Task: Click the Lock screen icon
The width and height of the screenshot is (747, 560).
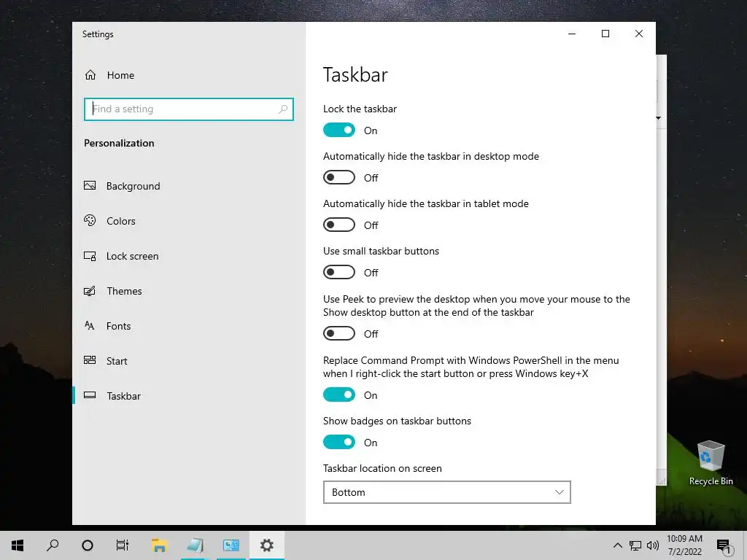Action: tap(90, 256)
